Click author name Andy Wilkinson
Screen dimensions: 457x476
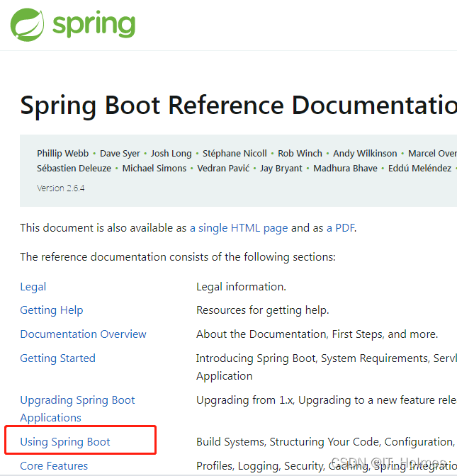[365, 153]
